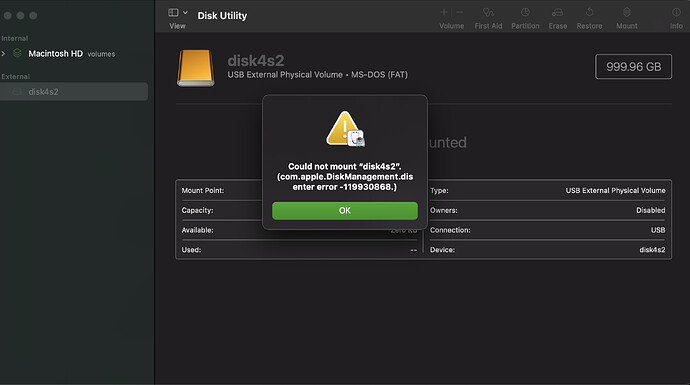This screenshot has width=690, height=385.
Task: Click the View toolbar label
Action: [177, 26]
